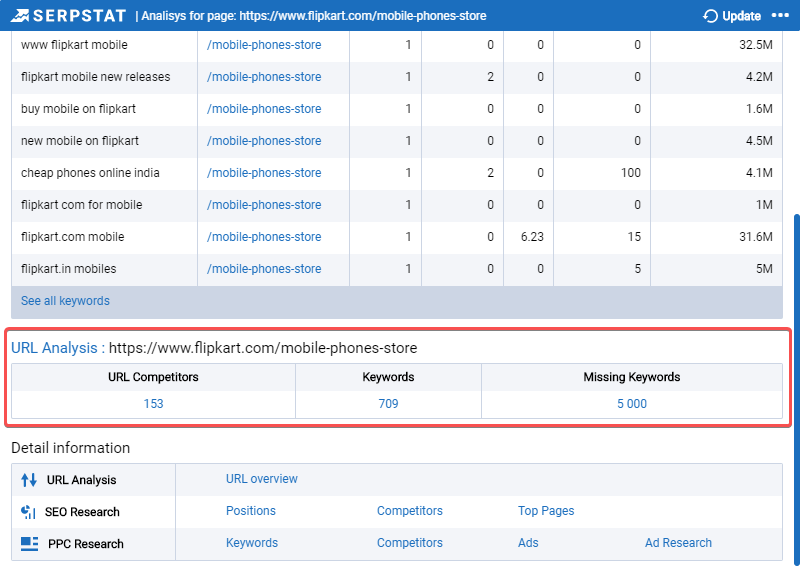Open URL for 'www flipkart mobile' row

click(x=264, y=45)
